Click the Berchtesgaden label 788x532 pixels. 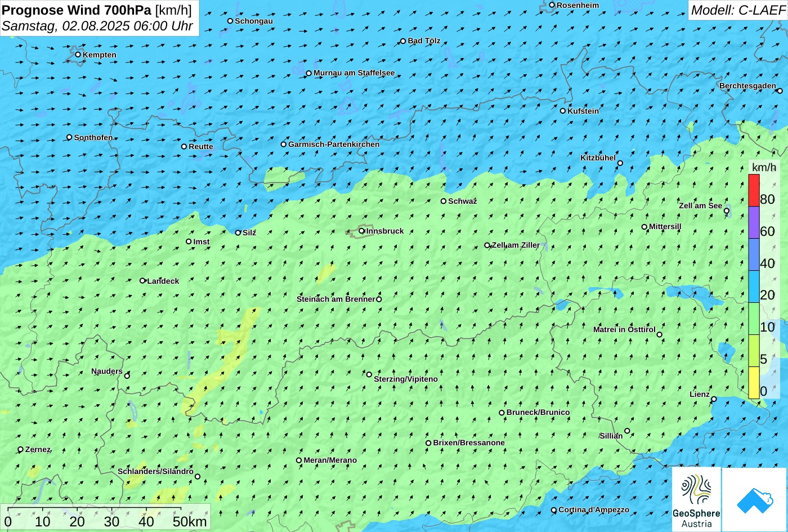coord(747,86)
